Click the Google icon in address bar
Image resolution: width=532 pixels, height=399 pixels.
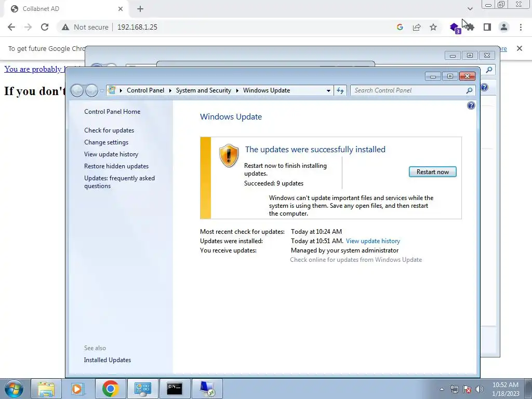[x=400, y=27]
